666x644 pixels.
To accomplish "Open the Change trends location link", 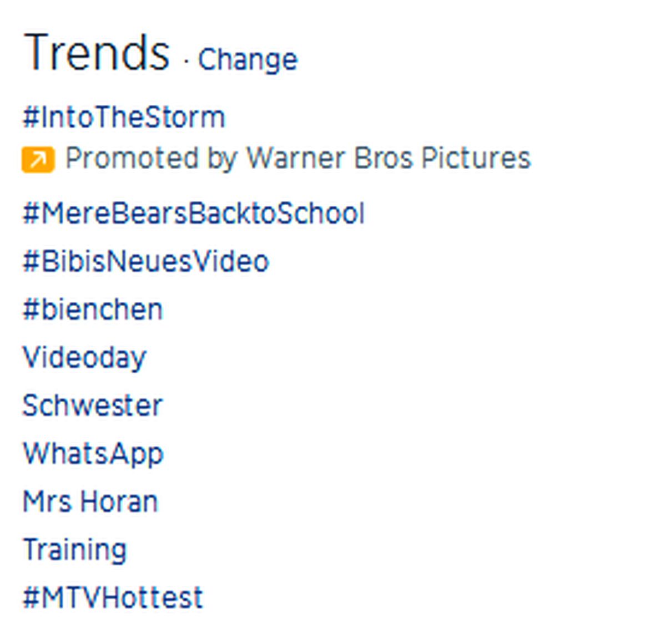I will [x=248, y=59].
